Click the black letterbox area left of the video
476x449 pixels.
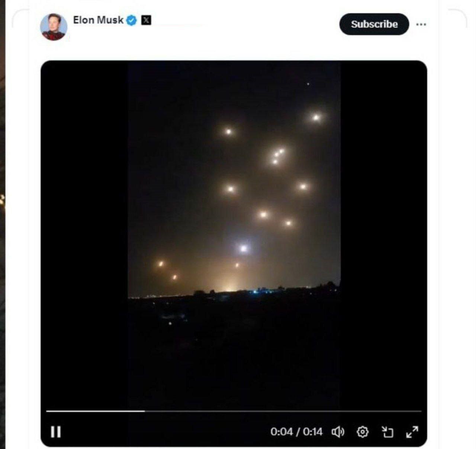(x=84, y=223)
